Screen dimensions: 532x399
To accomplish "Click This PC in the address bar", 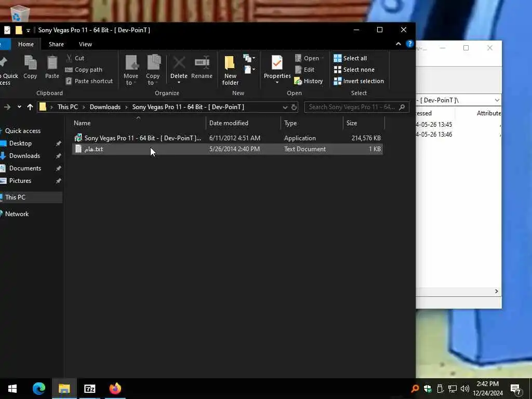I will (68, 107).
